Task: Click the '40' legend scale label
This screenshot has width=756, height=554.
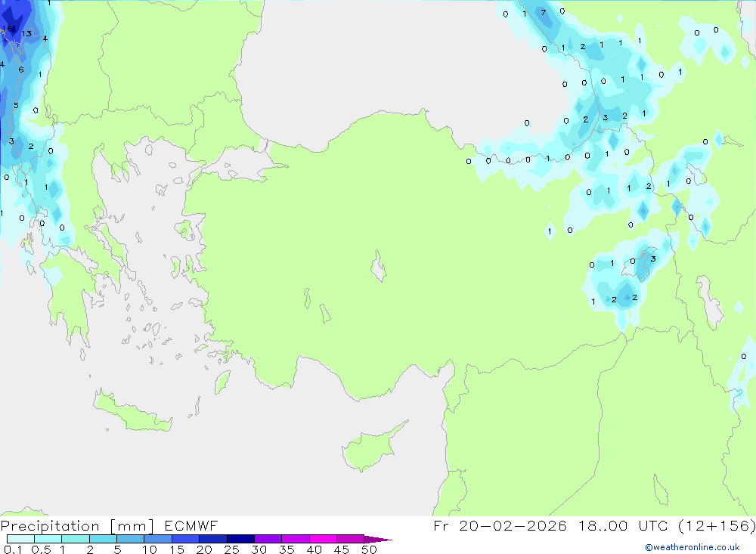Action: pyautogui.click(x=314, y=549)
